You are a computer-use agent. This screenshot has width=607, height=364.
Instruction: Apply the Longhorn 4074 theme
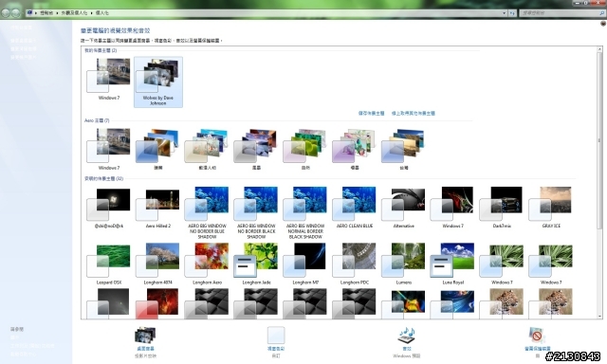[x=158, y=264]
